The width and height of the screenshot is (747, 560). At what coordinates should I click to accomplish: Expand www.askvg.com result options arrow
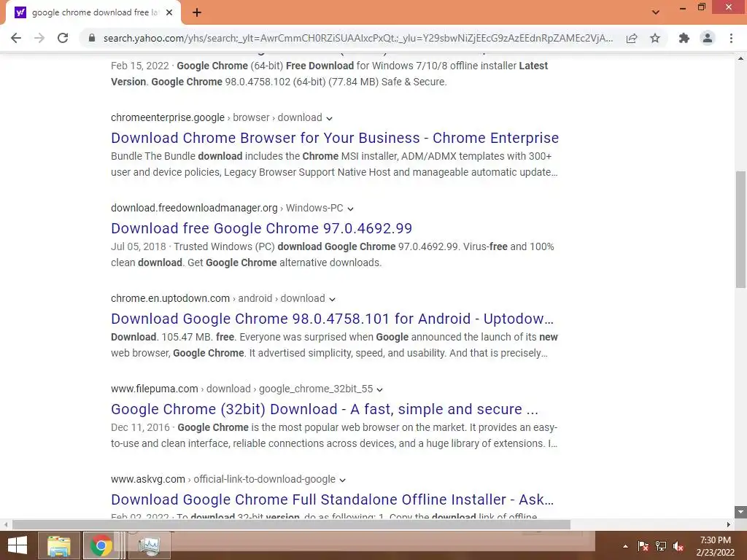343,480
